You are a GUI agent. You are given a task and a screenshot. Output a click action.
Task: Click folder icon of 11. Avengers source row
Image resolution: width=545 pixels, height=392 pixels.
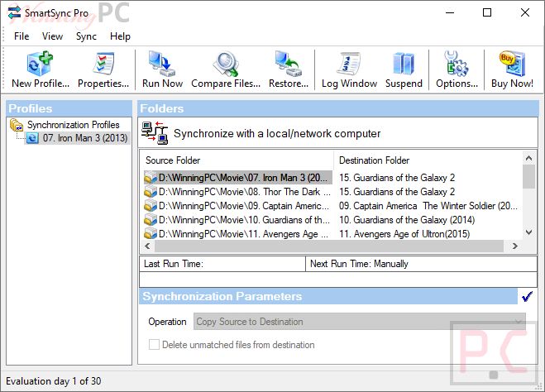tap(151, 233)
